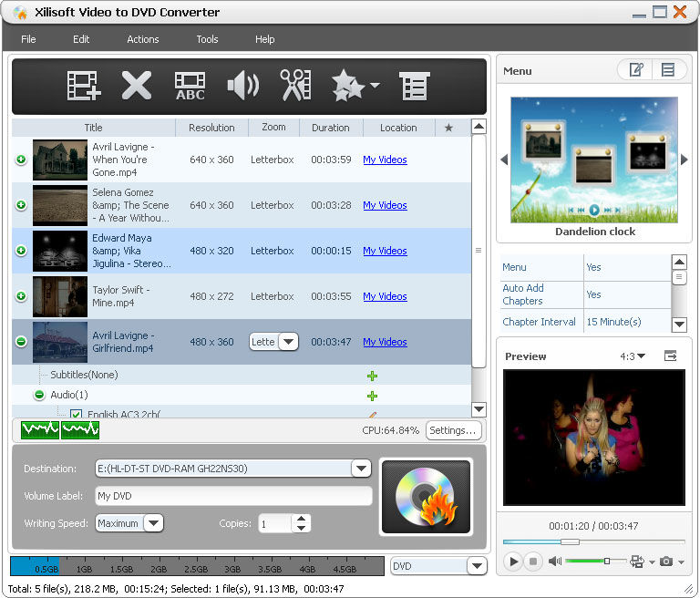
Task: Open My Videos link for Taylor Swift
Action: click(385, 296)
